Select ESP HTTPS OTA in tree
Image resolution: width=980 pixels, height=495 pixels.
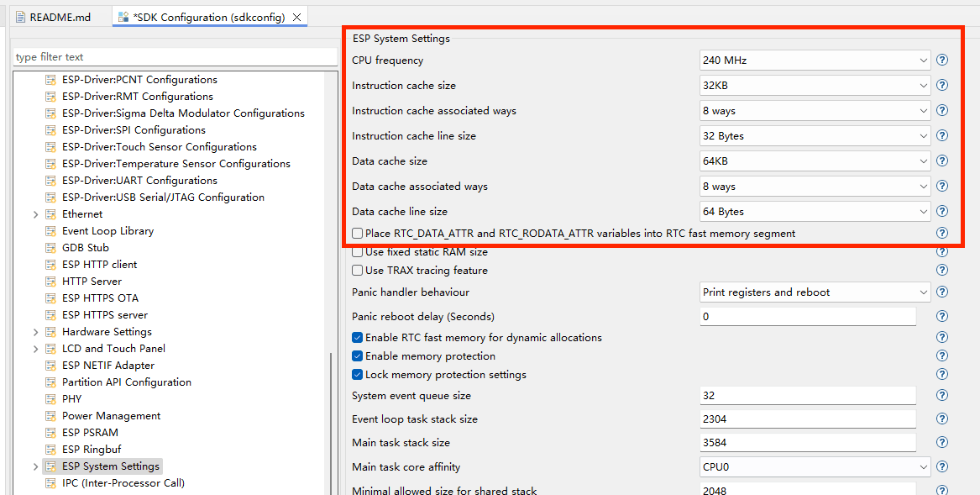pyautogui.click(x=100, y=298)
